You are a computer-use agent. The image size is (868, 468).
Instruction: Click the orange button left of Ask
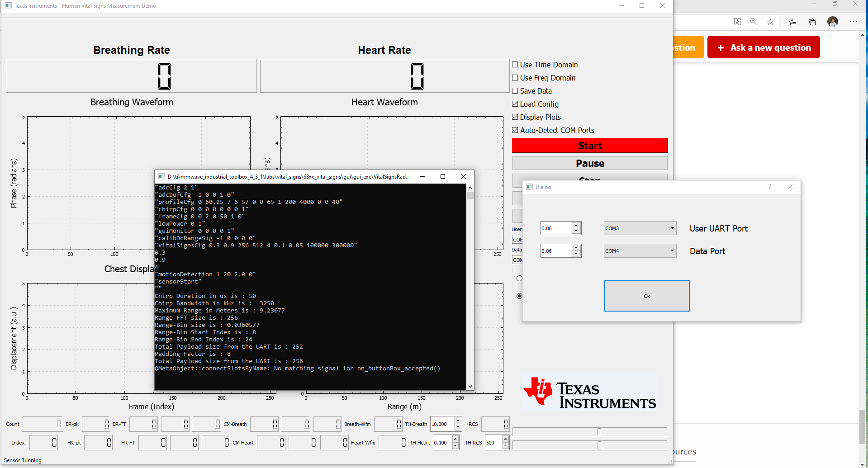click(688, 47)
